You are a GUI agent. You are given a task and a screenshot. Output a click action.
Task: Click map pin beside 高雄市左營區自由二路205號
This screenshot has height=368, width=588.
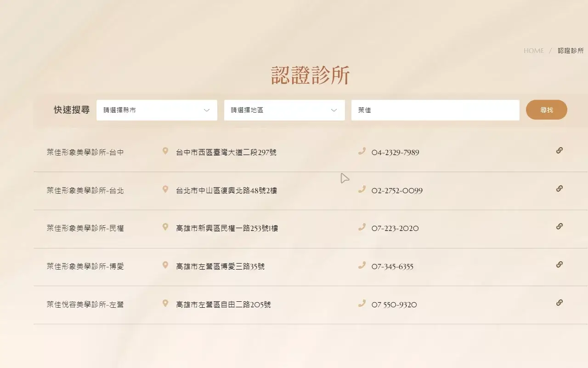[165, 303]
